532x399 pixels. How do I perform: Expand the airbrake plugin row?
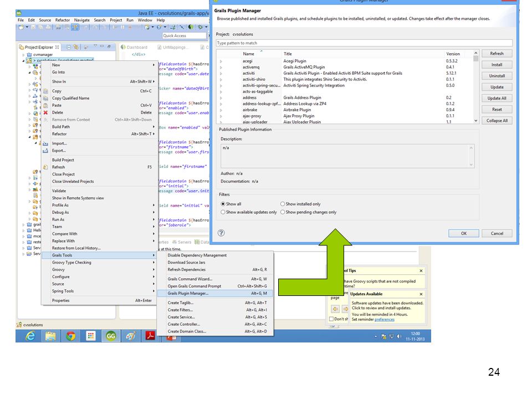tap(221, 110)
